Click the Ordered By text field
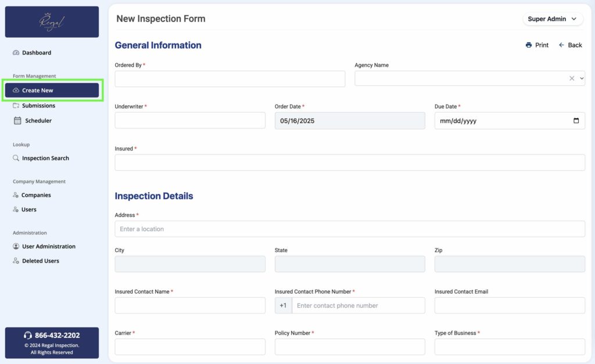Viewport: 595px width, 364px height. pos(230,79)
